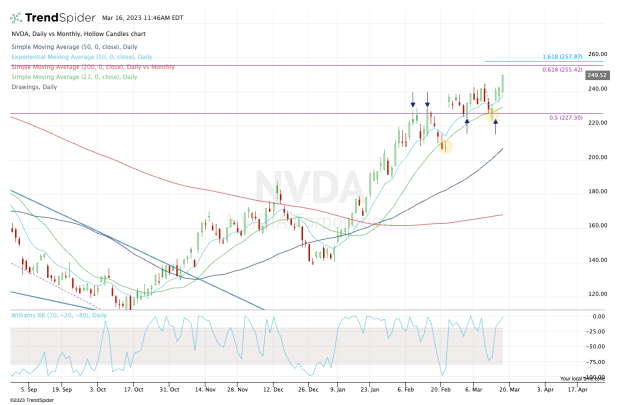This screenshot has height=405, width=620.
Task: Click the Exponential Moving Average (10) legend entry
Action: 72,56
